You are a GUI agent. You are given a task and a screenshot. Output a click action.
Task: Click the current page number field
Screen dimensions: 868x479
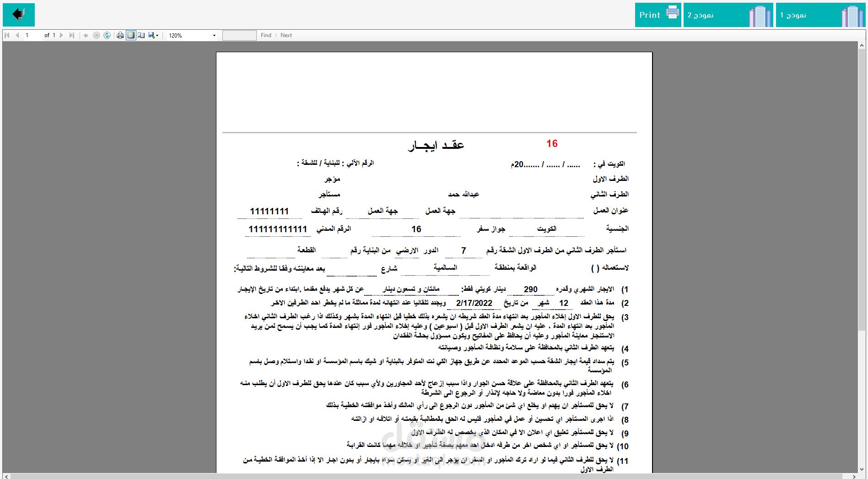32,35
